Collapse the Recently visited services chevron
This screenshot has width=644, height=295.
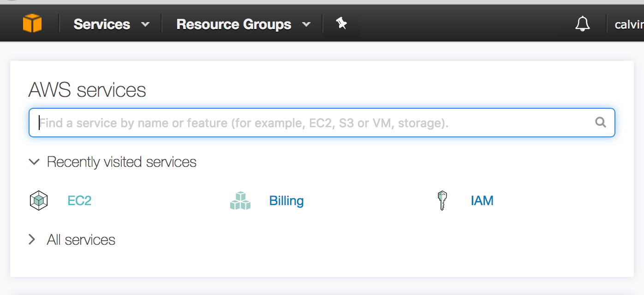[34, 162]
